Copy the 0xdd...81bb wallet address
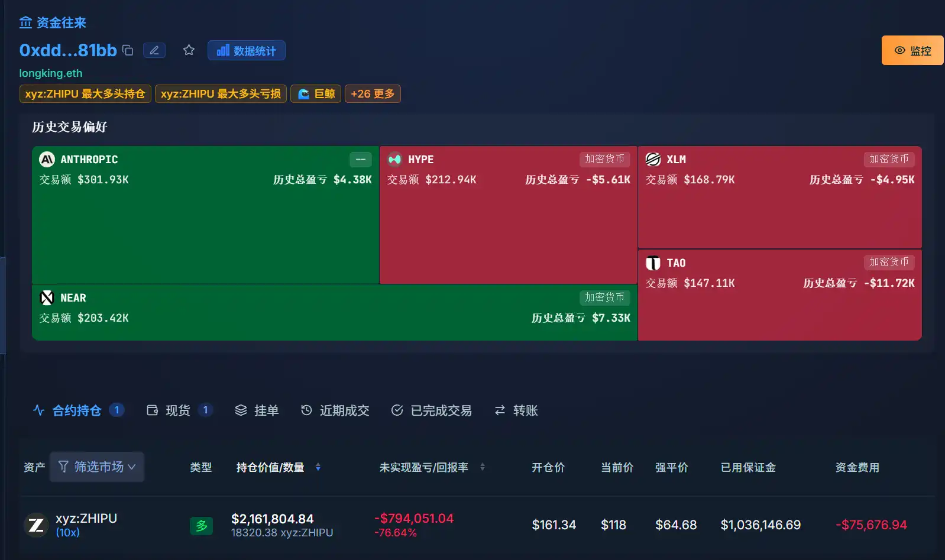The width and height of the screenshot is (945, 560). pos(128,50)
